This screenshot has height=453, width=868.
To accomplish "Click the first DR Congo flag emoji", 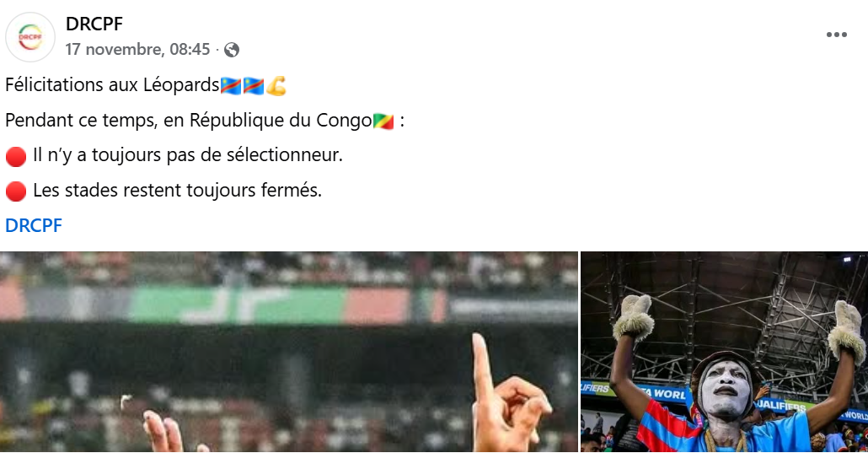I will pos(230,85).
